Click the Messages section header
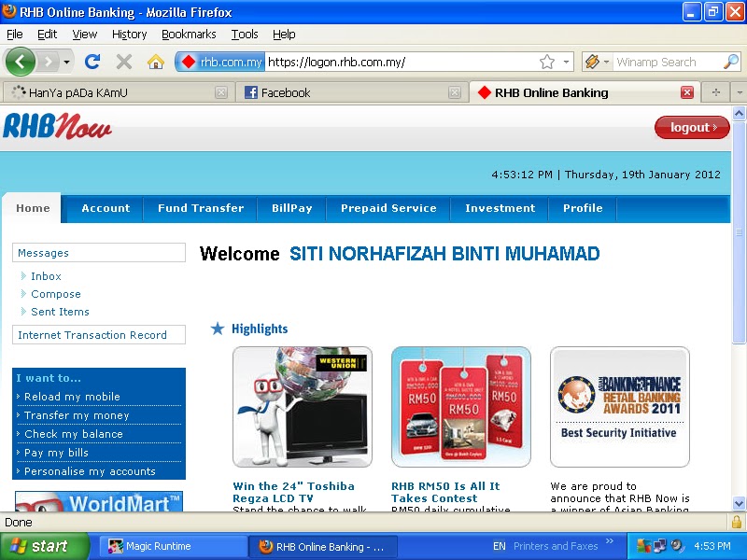Image resolution: width=747 pixels, height=560 pixels. click(x=99, y=253)
